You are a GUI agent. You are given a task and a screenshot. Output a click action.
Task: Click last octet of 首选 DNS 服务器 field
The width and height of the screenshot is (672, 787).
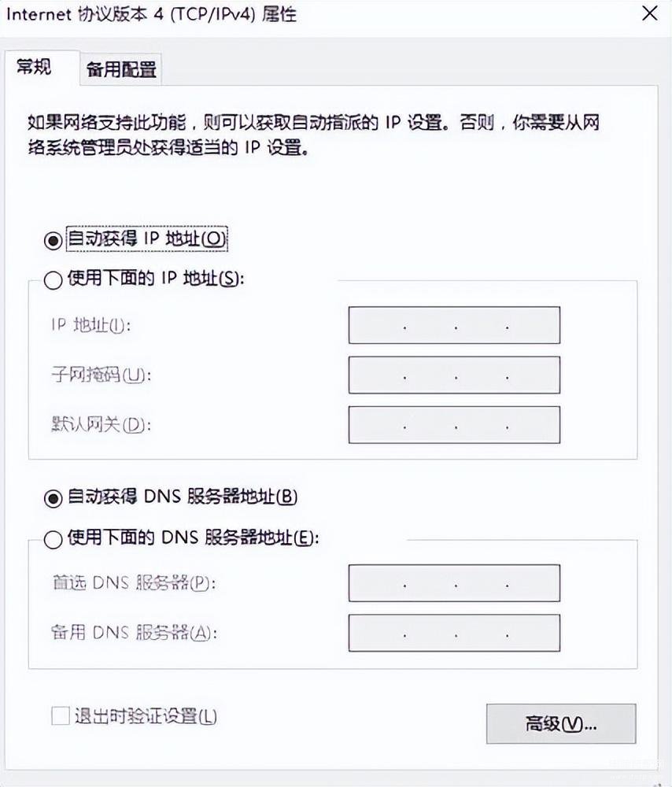click(534, 583)
